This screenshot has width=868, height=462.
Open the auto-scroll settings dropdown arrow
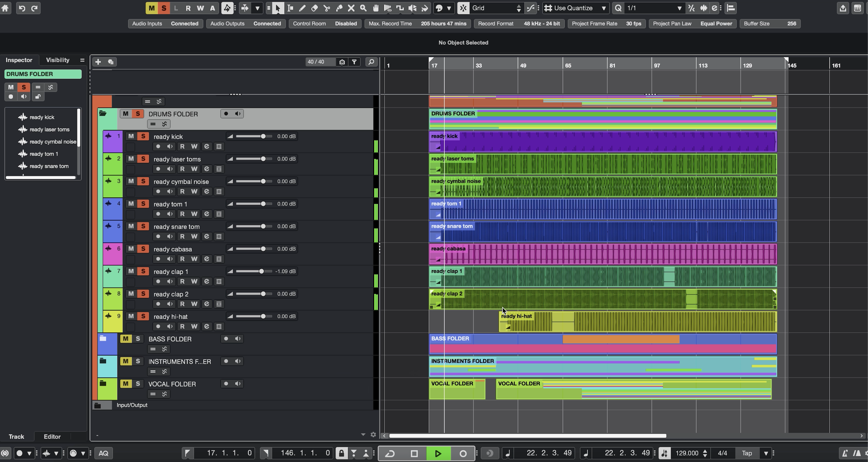point(257,8)
